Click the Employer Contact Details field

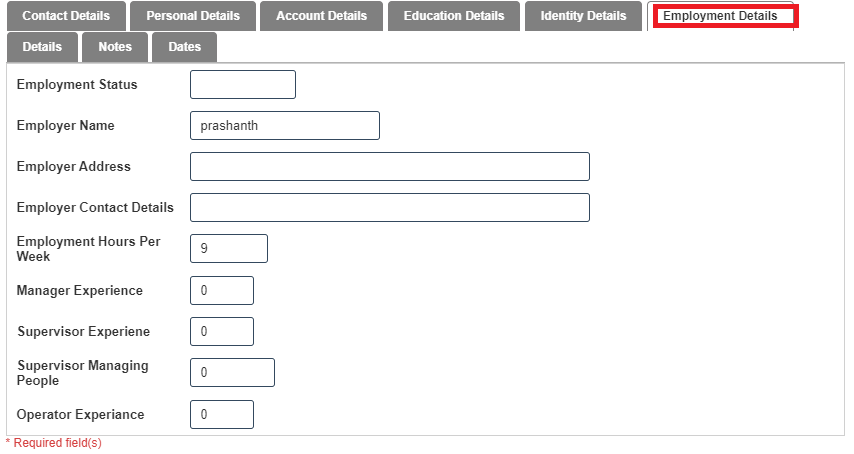tap(389, 208)
